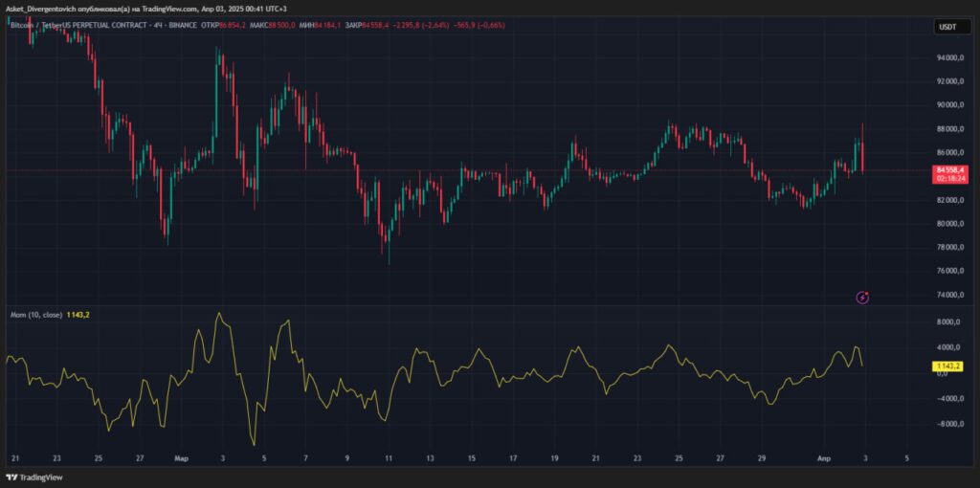Click the pink lightning bolt event icon
This screenshot has width=980, height=488.
pos(862,298)
